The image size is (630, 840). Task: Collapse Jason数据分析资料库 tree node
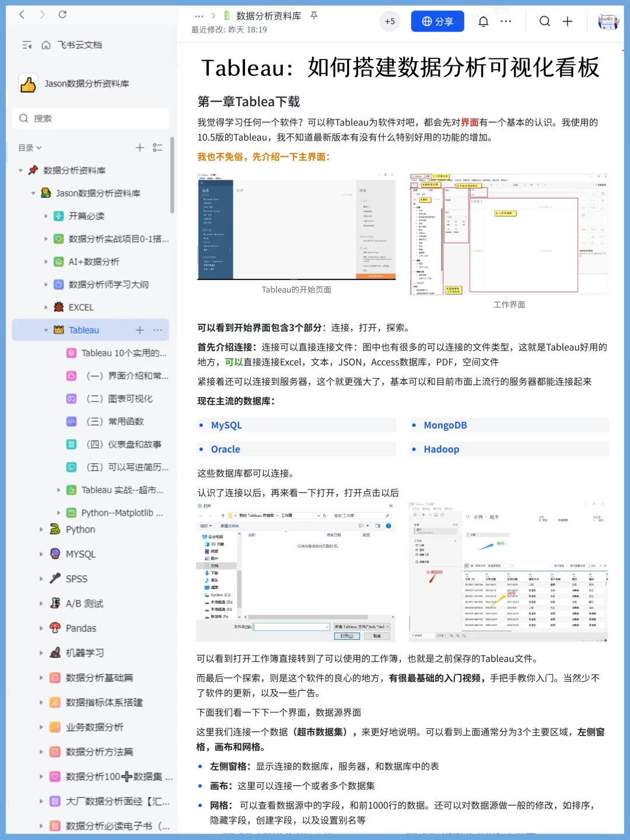pyautogui.click(x=33, y=193)
